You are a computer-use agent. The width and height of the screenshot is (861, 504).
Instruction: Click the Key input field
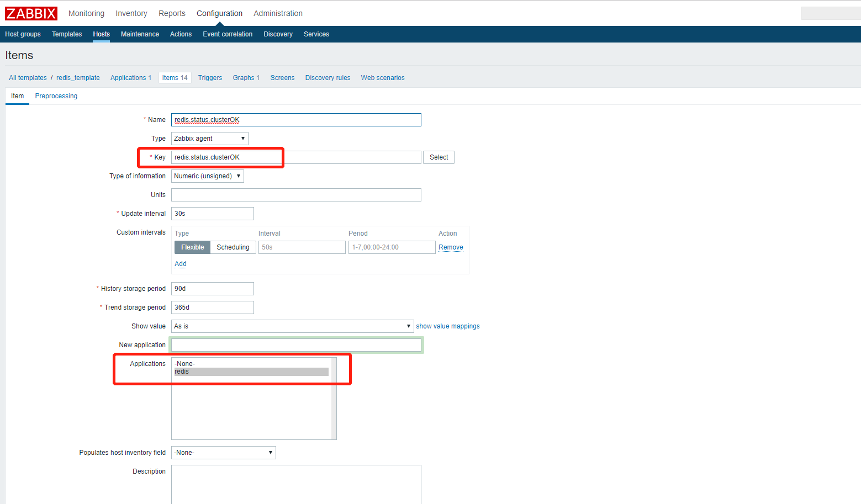coord(296,157)
